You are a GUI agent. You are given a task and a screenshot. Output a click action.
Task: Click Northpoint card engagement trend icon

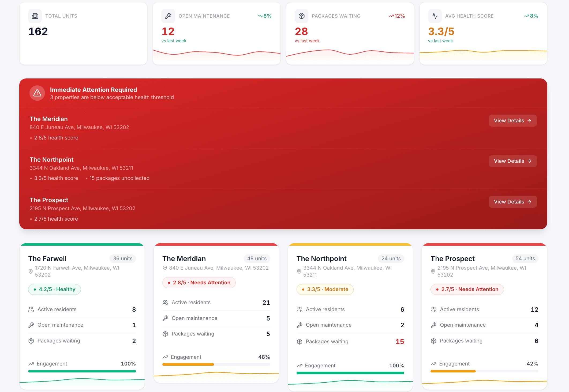[x=300, y=366]
